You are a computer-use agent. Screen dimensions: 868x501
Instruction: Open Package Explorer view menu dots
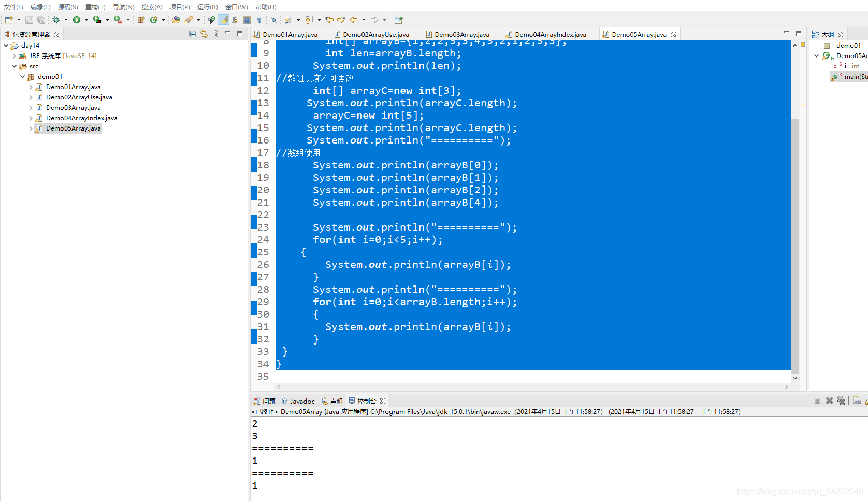coord(216,34)
